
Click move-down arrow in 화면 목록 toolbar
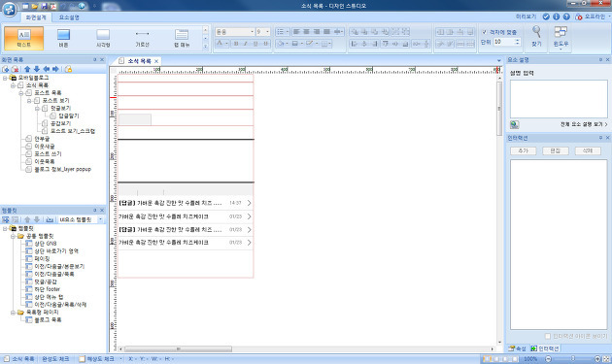tap(37, 69)
